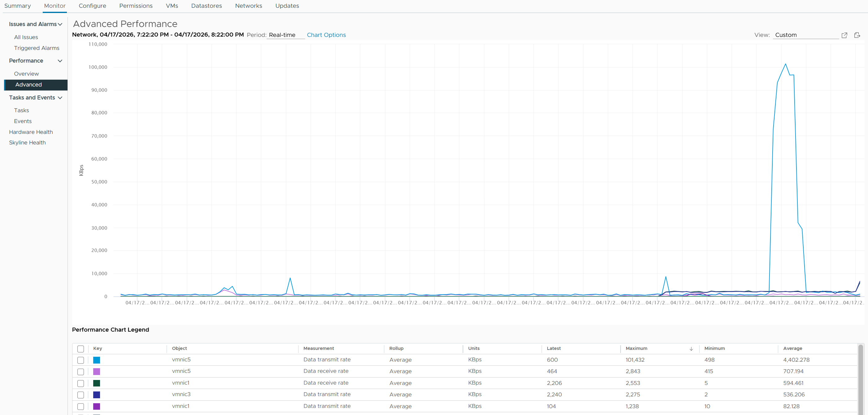The height and width of the screenshot is (415, 868).
Task: Tick the vmnic1 Data transmit rate checkbox
Action: tap(81, 406)
